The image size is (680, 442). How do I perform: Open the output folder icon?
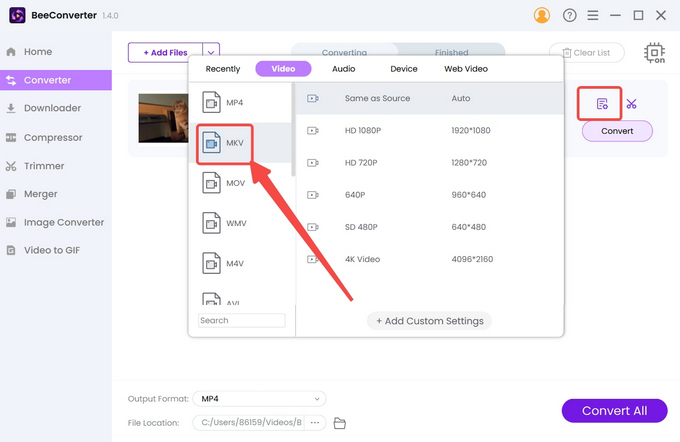click(x=340, y=423)
